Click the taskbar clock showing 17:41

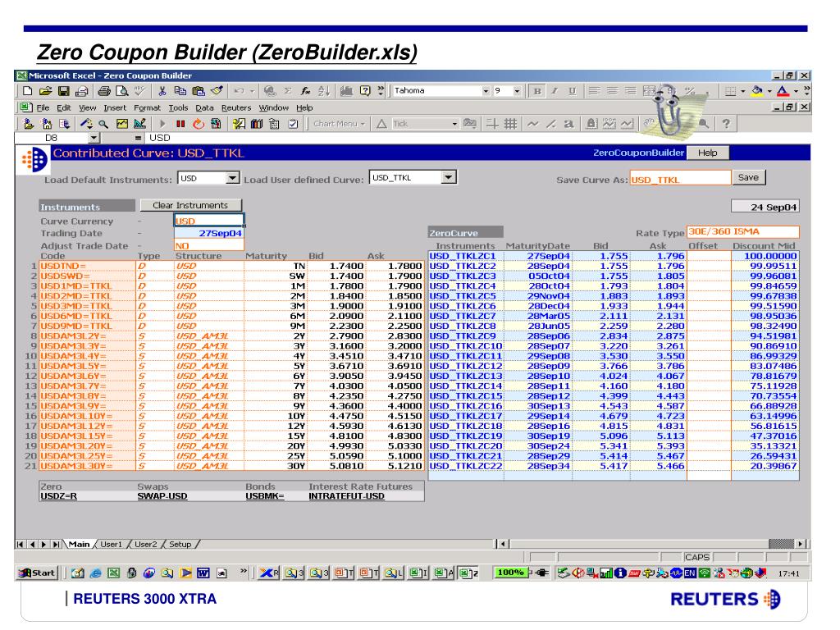[x=788, y=573]
